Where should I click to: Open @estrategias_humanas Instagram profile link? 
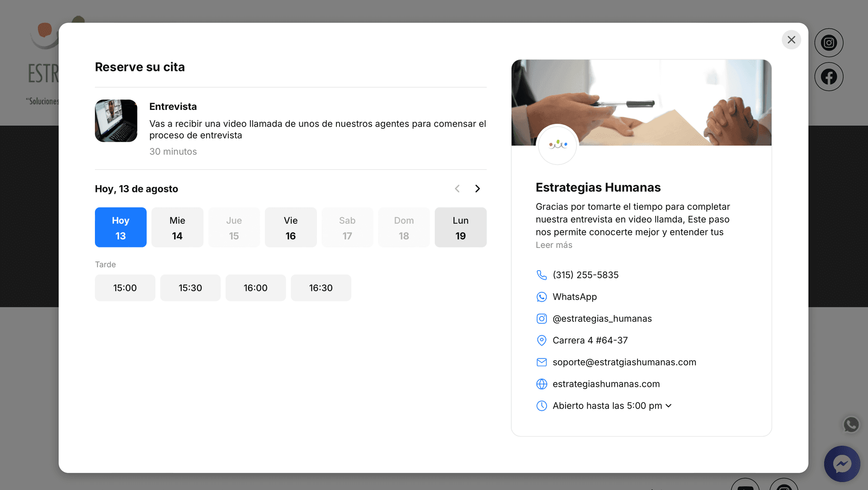pos(602,319)
